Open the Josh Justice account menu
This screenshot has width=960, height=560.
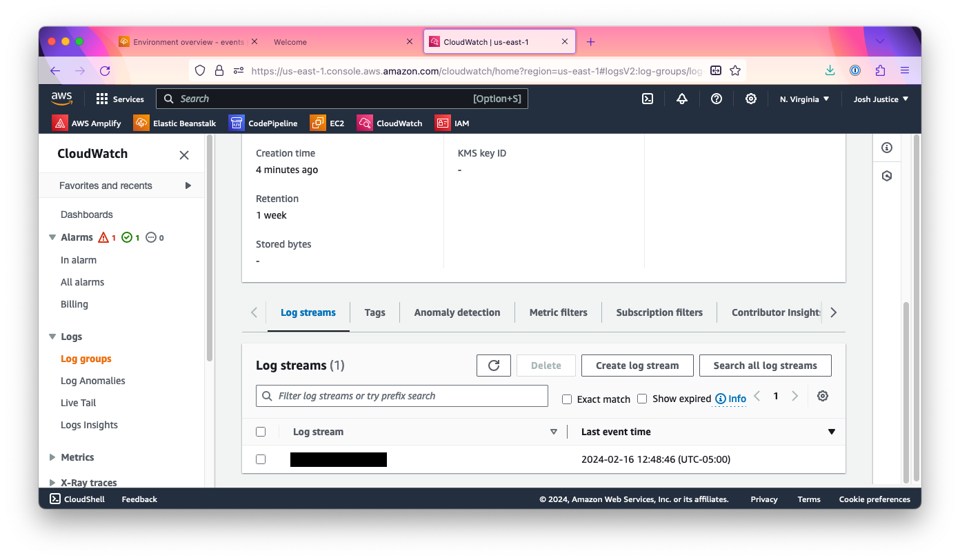coord(881,99)
